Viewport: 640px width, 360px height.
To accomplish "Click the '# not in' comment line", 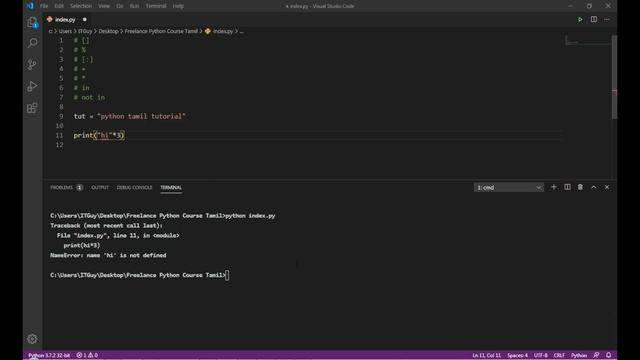I will click(89, 97).
